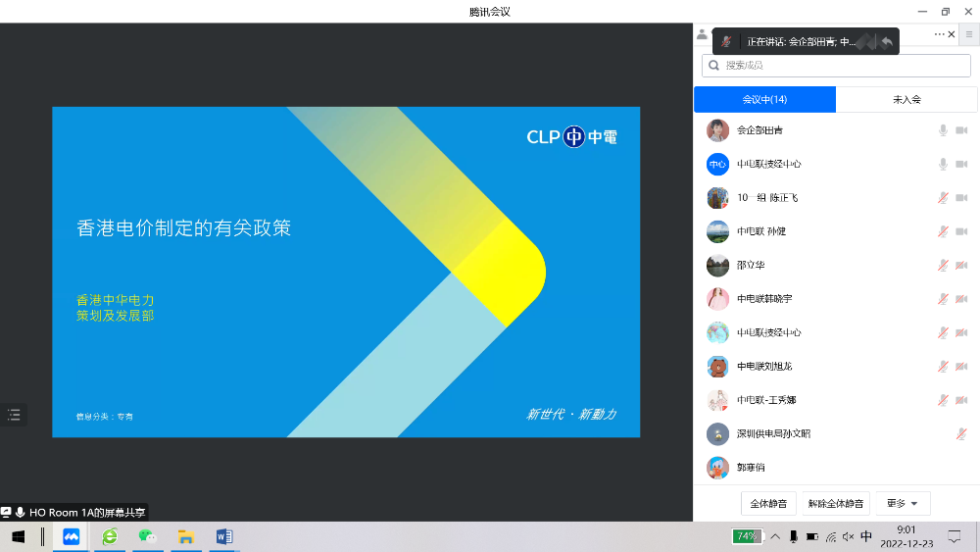980x552 pixels.
Task: Click the green 74% battery indicator
Action: tap(747, 536)
